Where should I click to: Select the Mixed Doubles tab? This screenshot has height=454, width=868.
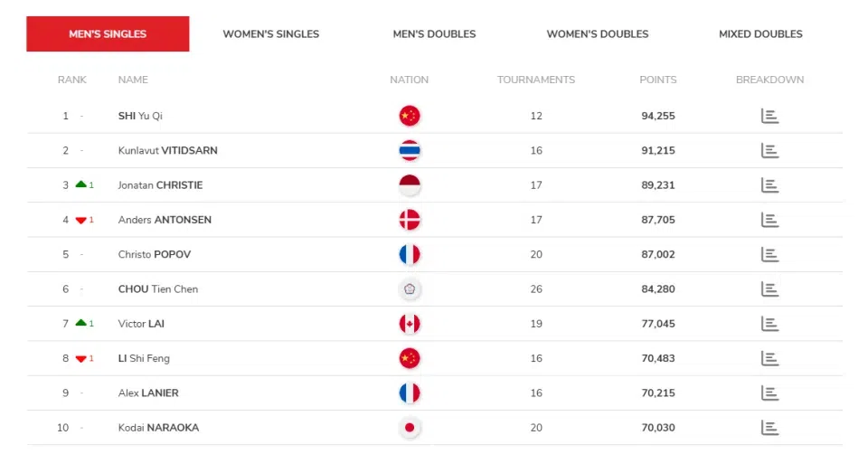760,33
